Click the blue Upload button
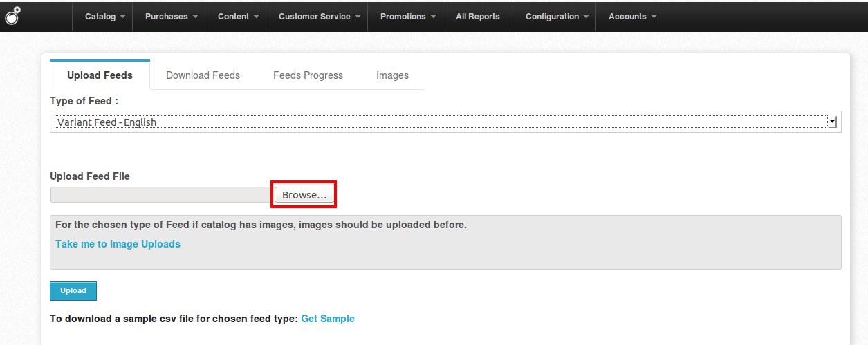868x345 pixels. [73, 291]
